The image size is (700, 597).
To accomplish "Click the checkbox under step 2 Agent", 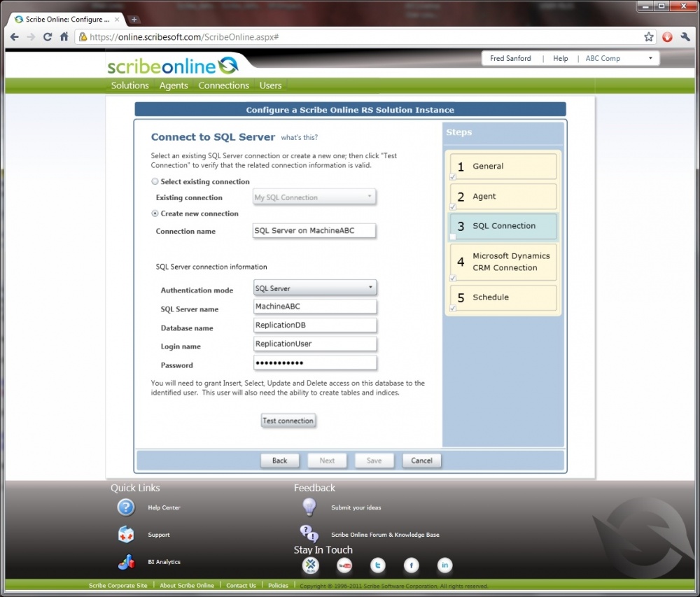I will tap(453, 207).
